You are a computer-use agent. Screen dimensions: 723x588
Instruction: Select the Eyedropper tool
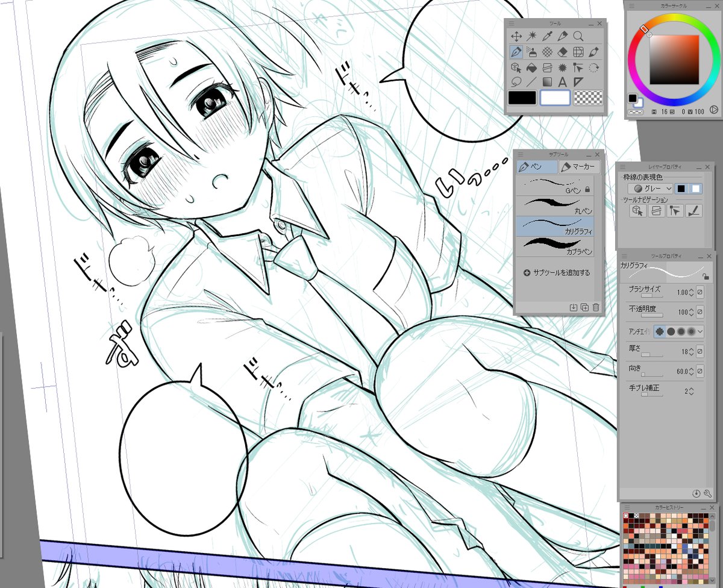pos(547,36)
